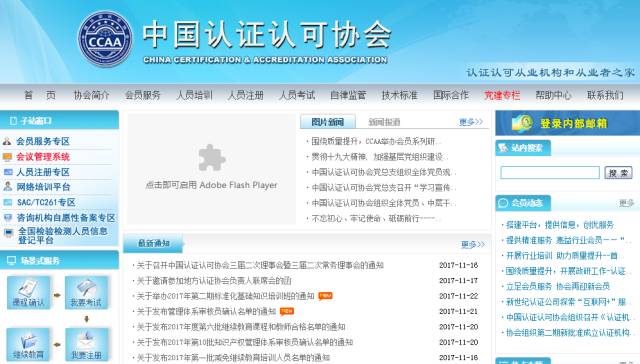
Task: Click the Adobe Flash Player puzzle plugin icon
Action: pos(211,158)
